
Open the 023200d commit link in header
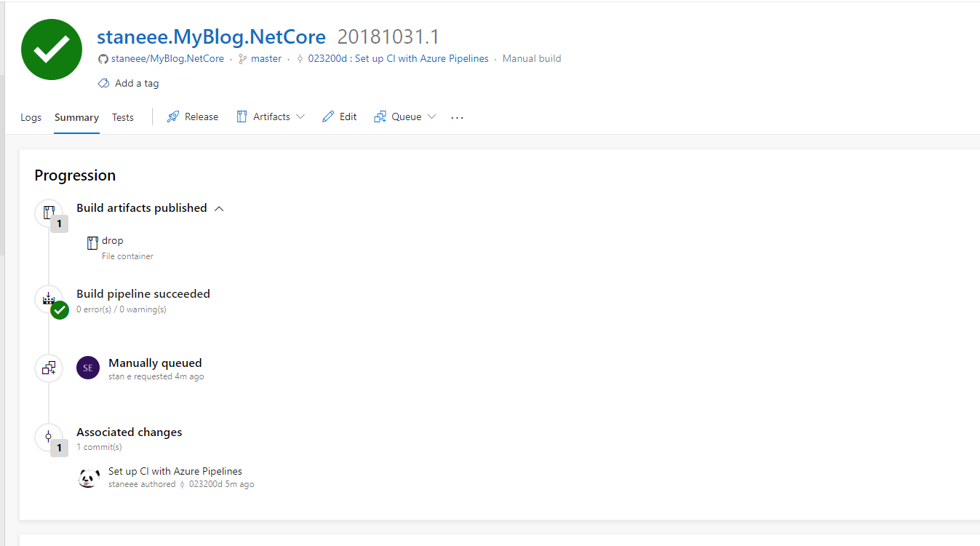398,59
